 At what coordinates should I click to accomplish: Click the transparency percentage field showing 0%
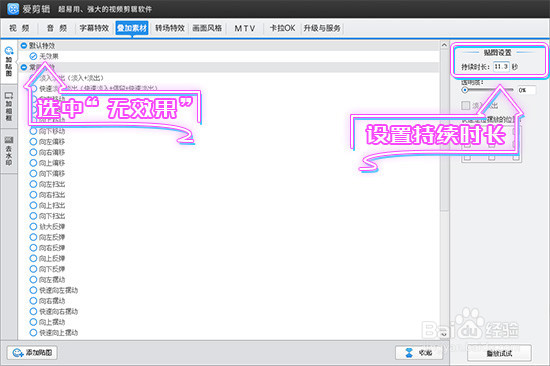526,90
